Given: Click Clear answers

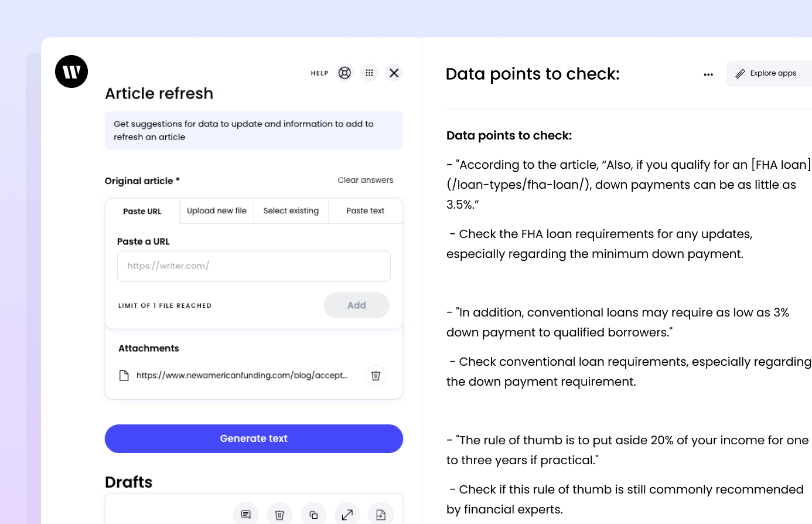Looking at the screenshot, I should (x=365, y=180).
